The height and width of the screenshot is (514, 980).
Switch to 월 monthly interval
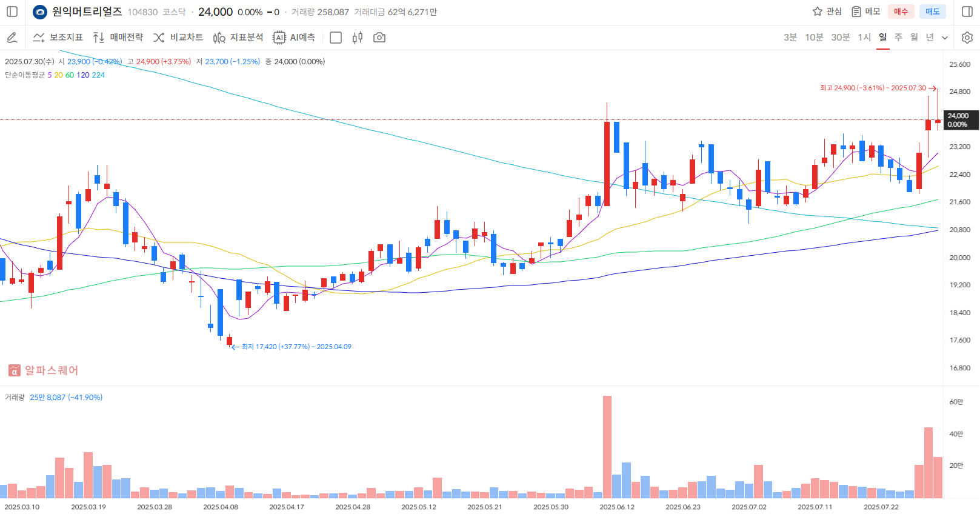point(914,38)
